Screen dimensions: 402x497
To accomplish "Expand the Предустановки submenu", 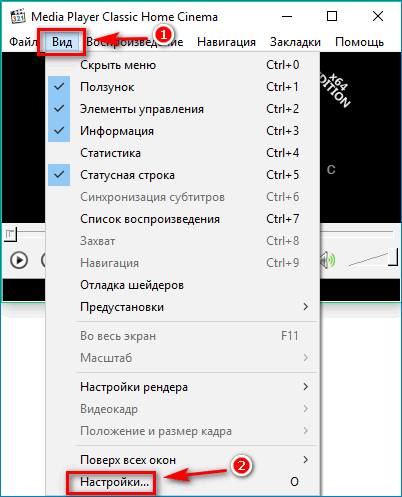I will coord(183,307).
